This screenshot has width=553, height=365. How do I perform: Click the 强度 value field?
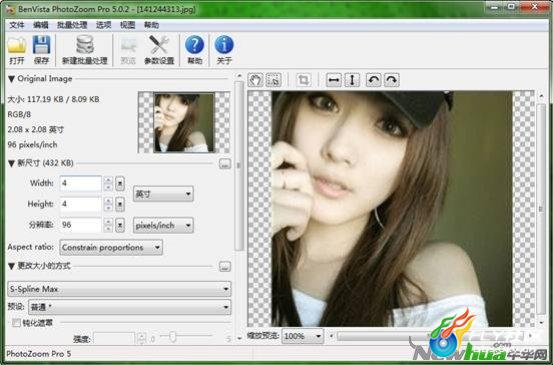114,339
